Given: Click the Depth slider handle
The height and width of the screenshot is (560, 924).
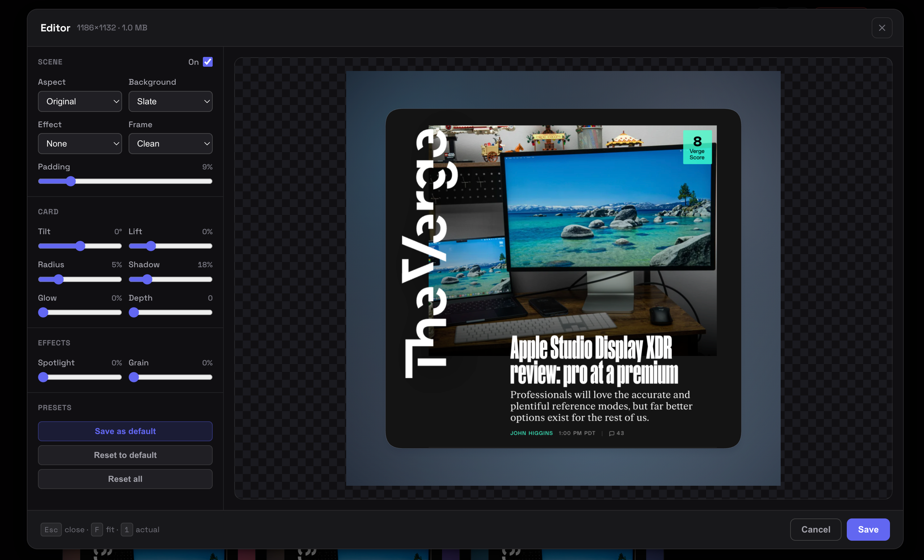Looking at the screenshot, I should click(134, 313).
